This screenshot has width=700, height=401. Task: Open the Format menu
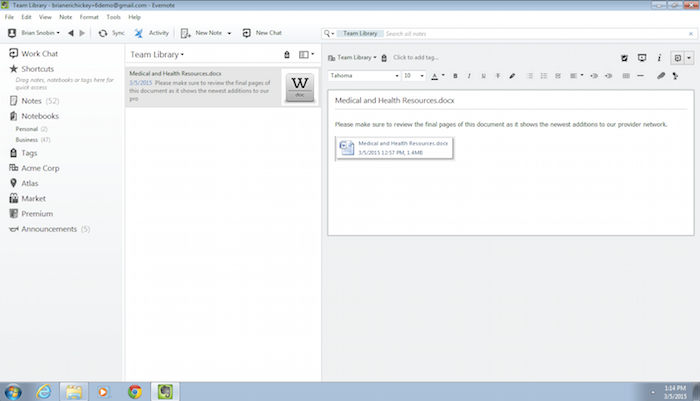click(89, 17)
